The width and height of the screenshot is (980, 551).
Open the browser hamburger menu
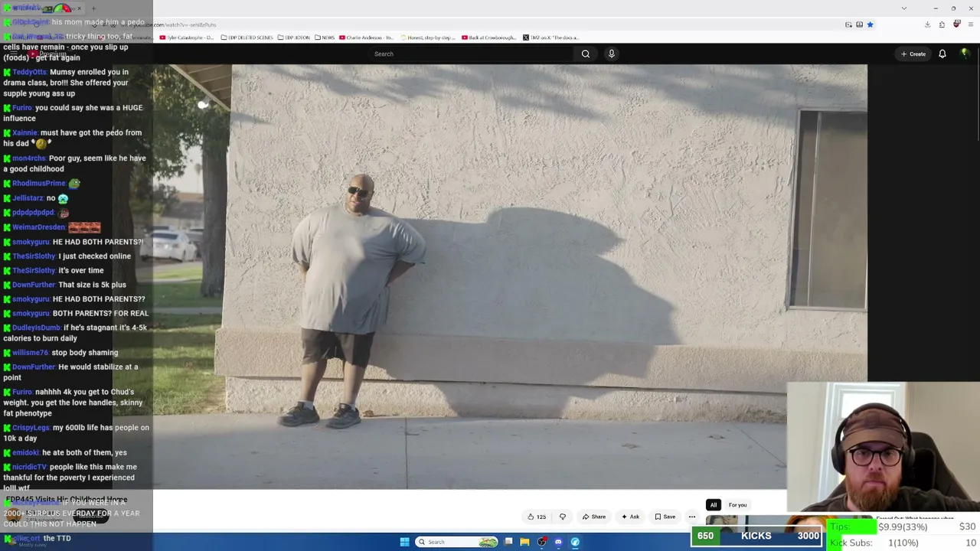(971, 24)
